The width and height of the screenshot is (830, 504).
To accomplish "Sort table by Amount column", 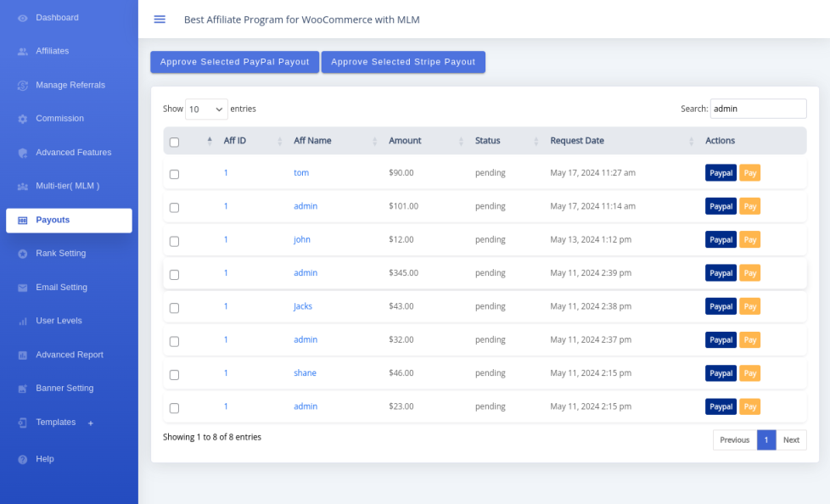I will (405, 141).
